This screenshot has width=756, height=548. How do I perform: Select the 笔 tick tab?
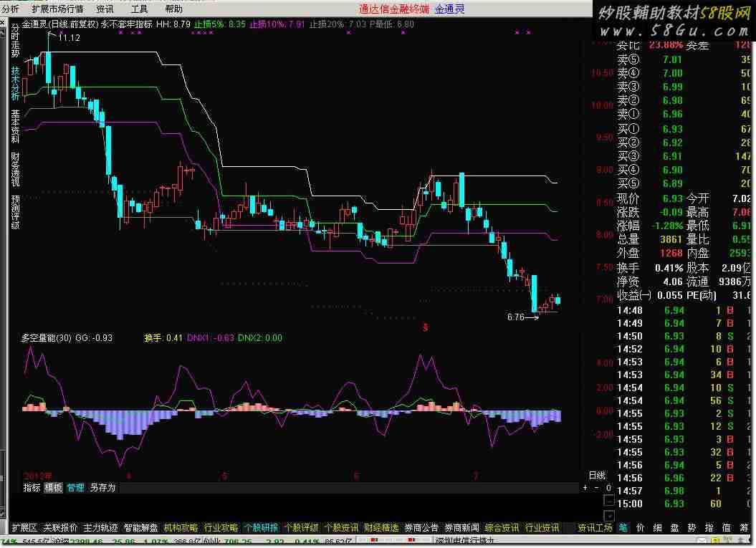(623, 528)
